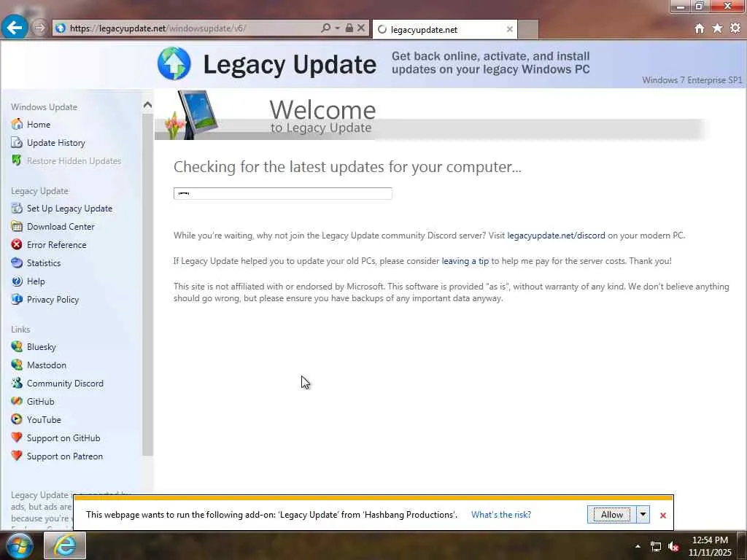Go to Download Center

click(x=61, y=227)
